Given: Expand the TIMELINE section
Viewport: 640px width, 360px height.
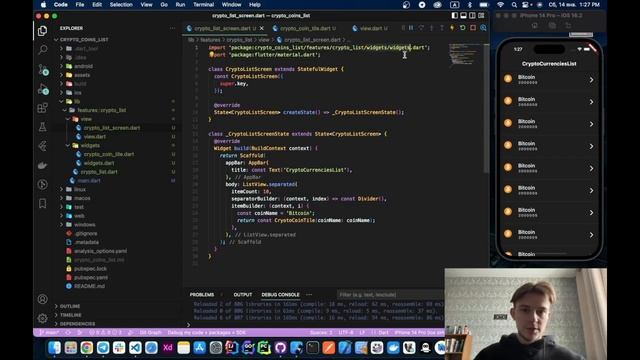Looking at the screenshot, I should [x=71, y=315].
